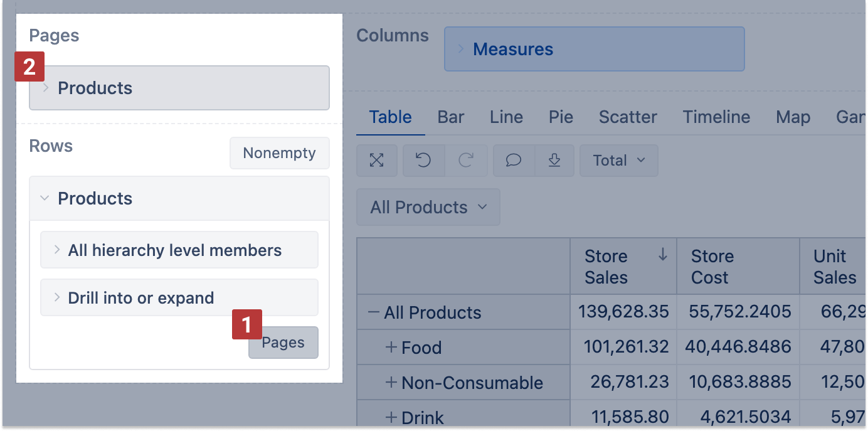
Task: Click the export download icon
Action: pyautogui.click(x=554, y=161)
